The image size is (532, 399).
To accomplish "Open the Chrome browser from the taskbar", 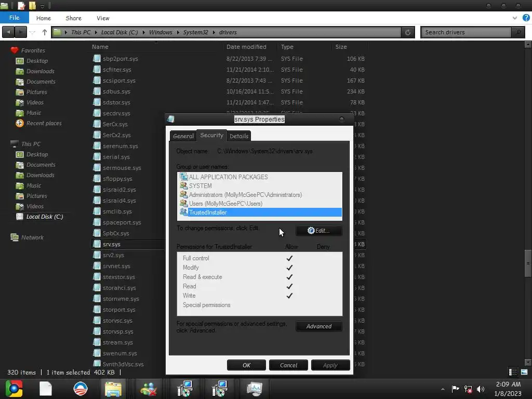I will (14, 389).
